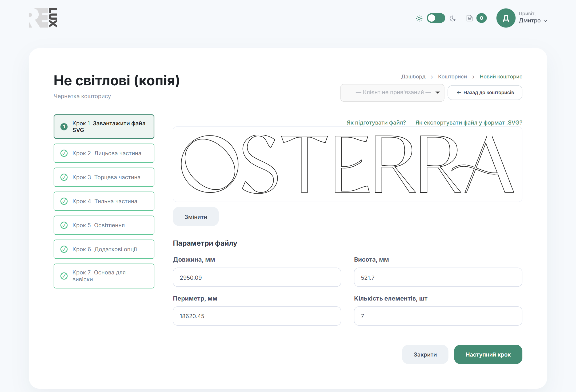Click the Змінити button

(x=196, y=217)
